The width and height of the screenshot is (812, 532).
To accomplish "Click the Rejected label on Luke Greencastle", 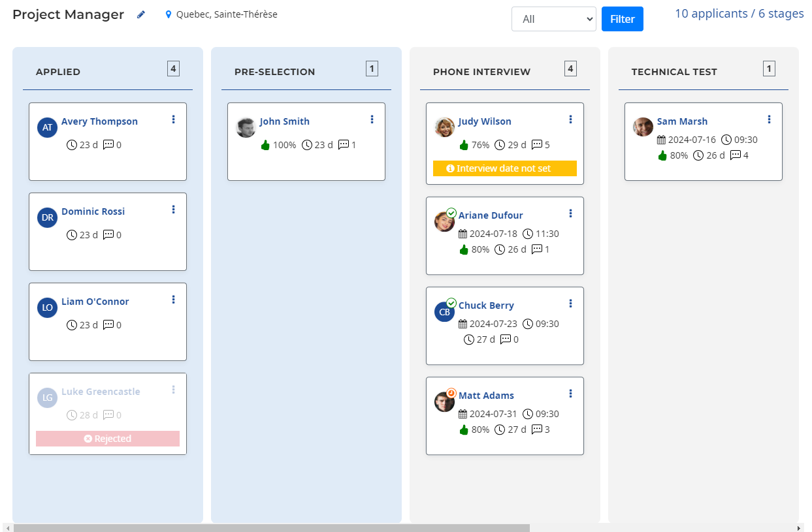I will point(108,439).
